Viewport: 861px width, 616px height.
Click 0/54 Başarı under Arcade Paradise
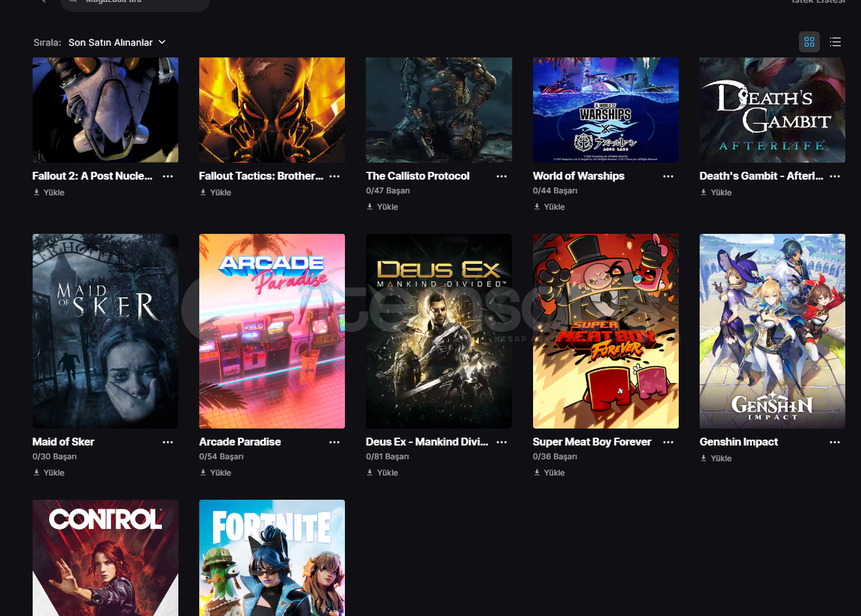[221, 457]
